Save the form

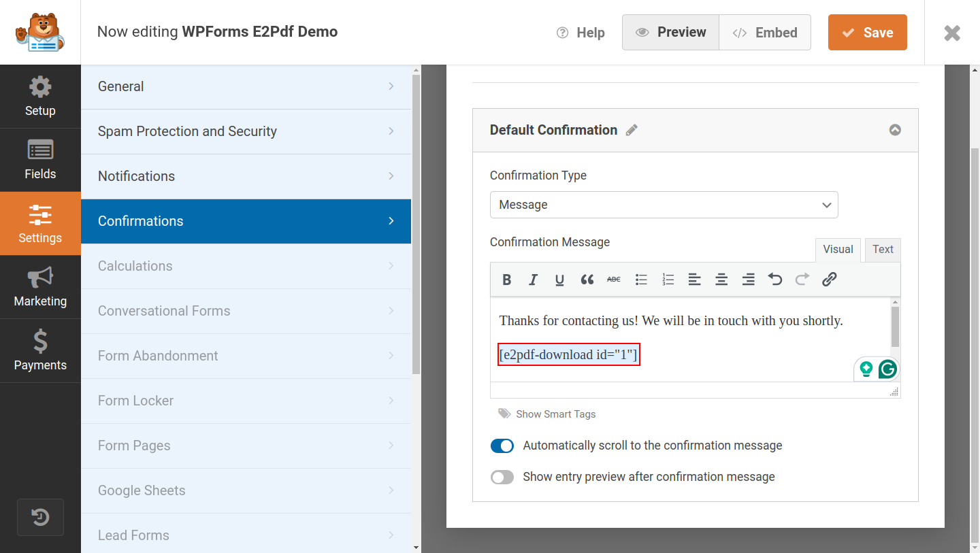tap(867, 33)
